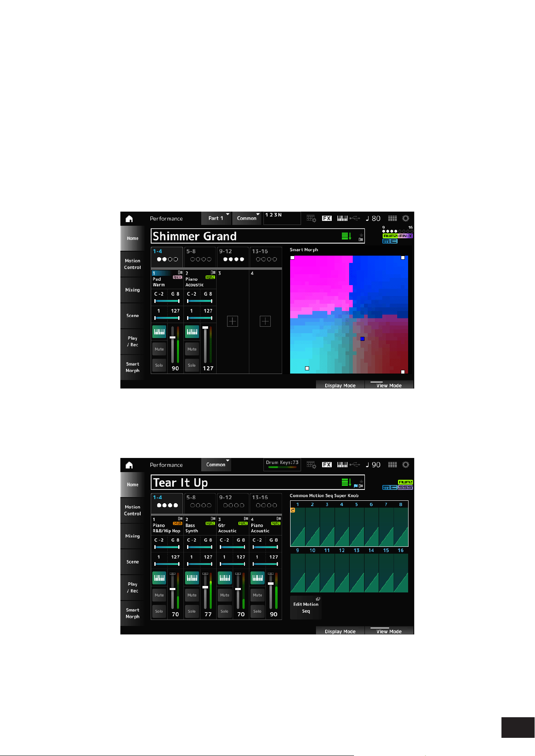
Task: Click blue cursor dot in Smart Morph map
Action: coord(362,339)
